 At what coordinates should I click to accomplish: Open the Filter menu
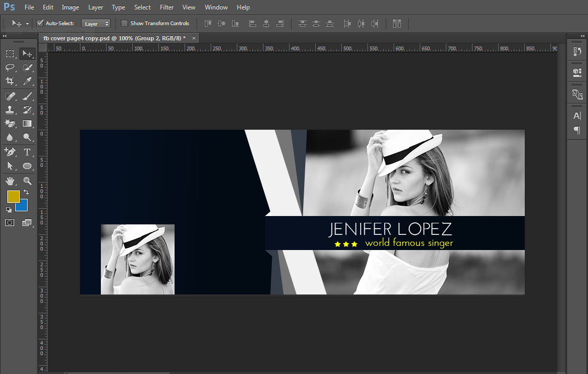[167, 7]
